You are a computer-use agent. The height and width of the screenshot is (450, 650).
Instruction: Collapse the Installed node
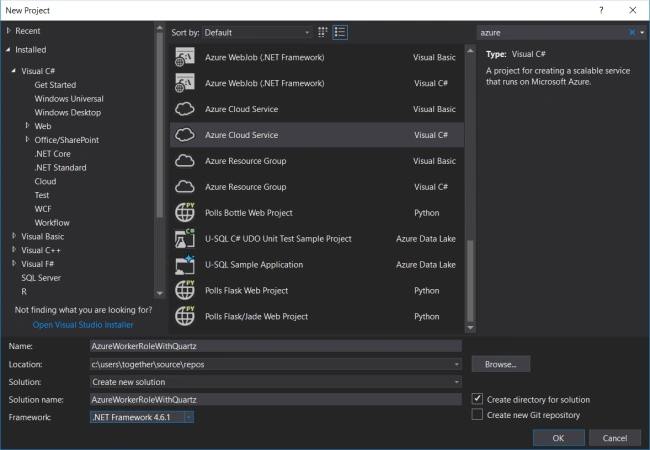click(8, 49)
